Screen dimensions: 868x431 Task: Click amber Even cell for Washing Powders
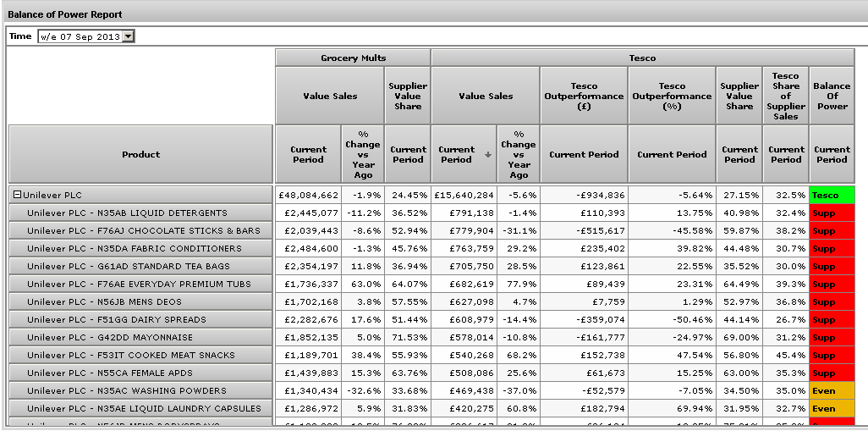pyautogui.click(x=832, y=390)
